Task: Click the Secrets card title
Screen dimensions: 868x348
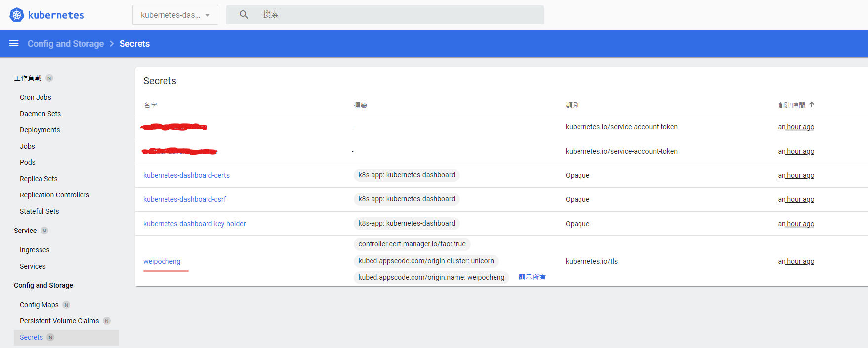Action: pos(160,81)
